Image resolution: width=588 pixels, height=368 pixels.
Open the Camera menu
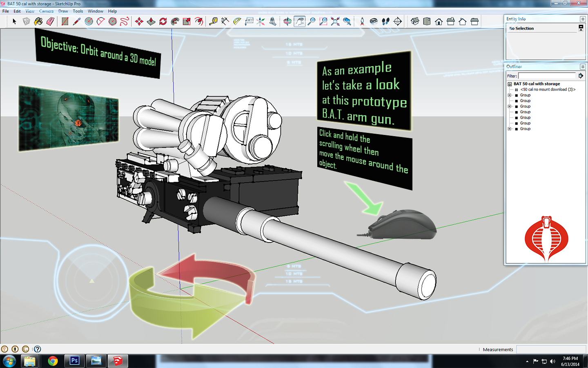pyautogui.click(x=46, y=11)
